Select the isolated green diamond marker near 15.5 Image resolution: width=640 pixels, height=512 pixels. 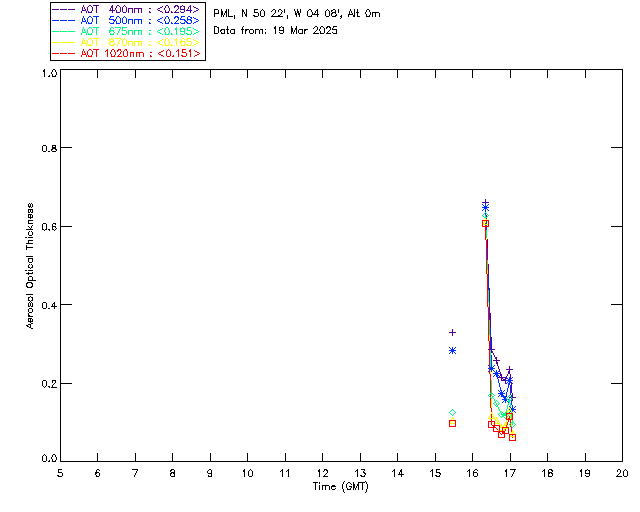(452, 413)
